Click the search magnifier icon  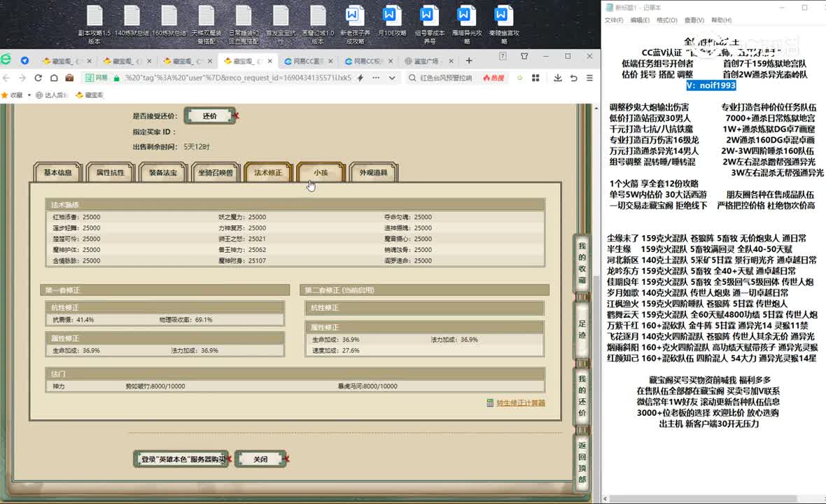click(412, 78)
